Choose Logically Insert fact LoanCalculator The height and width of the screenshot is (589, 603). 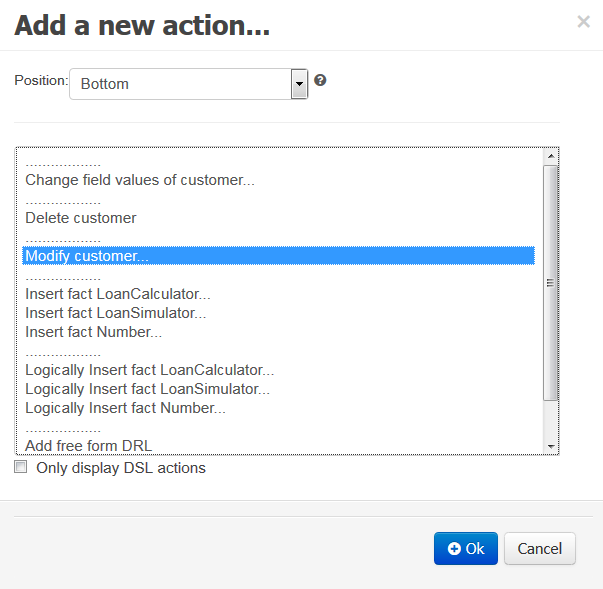pos(150,370)
